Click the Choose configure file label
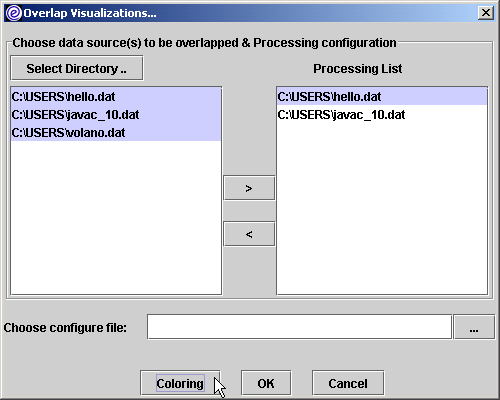 [x=65, y=328]
